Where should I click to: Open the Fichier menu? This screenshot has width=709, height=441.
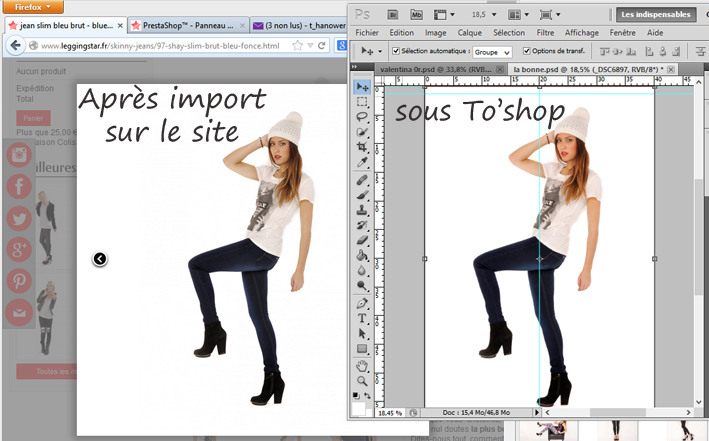[367, 33]
